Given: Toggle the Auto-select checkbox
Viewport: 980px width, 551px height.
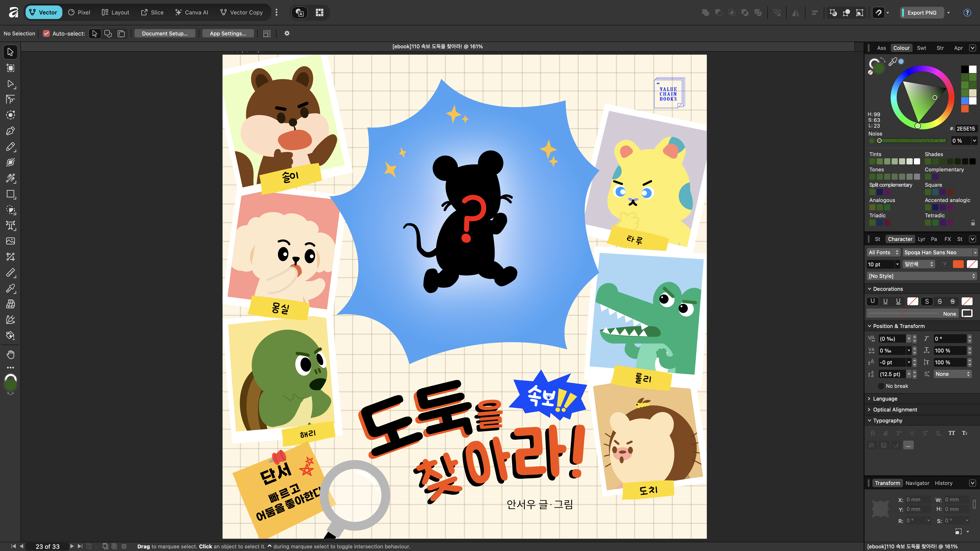Looking at the screenshot, I should tap(46, 33).
